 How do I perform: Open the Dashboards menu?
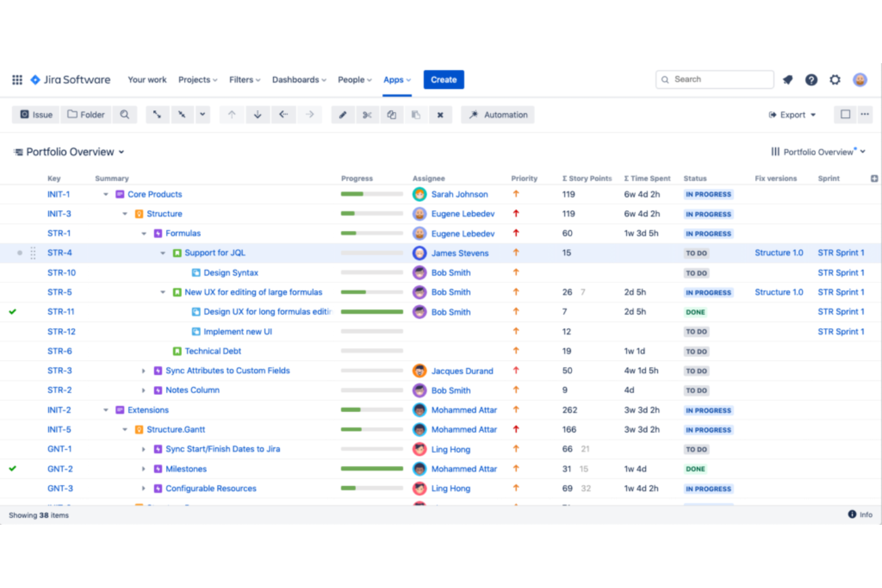[x=298, y=79]
